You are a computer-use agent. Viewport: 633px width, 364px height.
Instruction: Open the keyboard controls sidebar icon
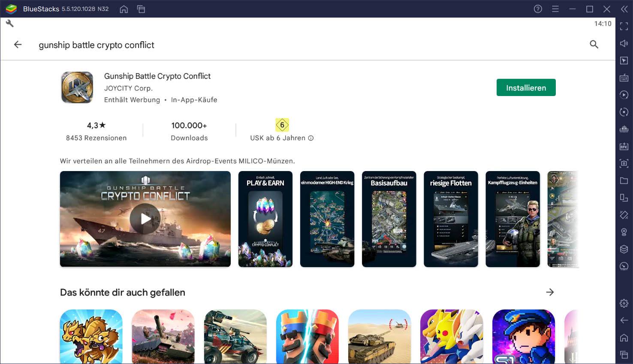point(624,78)
